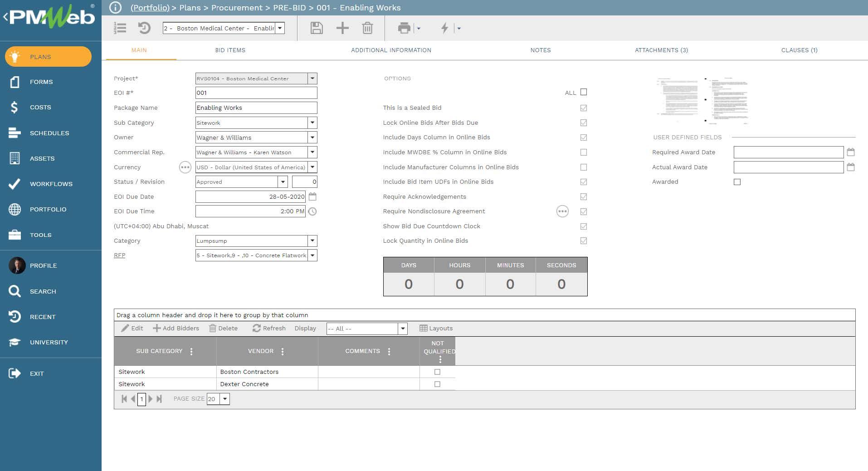Image resolution: width=868 pixels, height=471 pixels.
Task: Open the Notes tab
Action: click(x=541, y=50)
